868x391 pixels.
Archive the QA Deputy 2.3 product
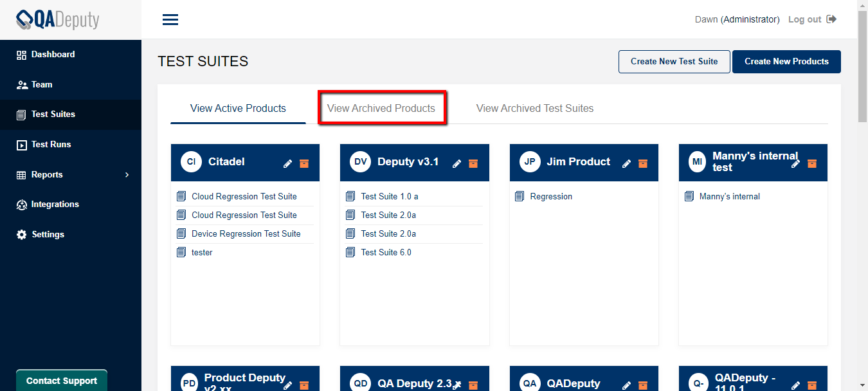(x=473, y=385)
